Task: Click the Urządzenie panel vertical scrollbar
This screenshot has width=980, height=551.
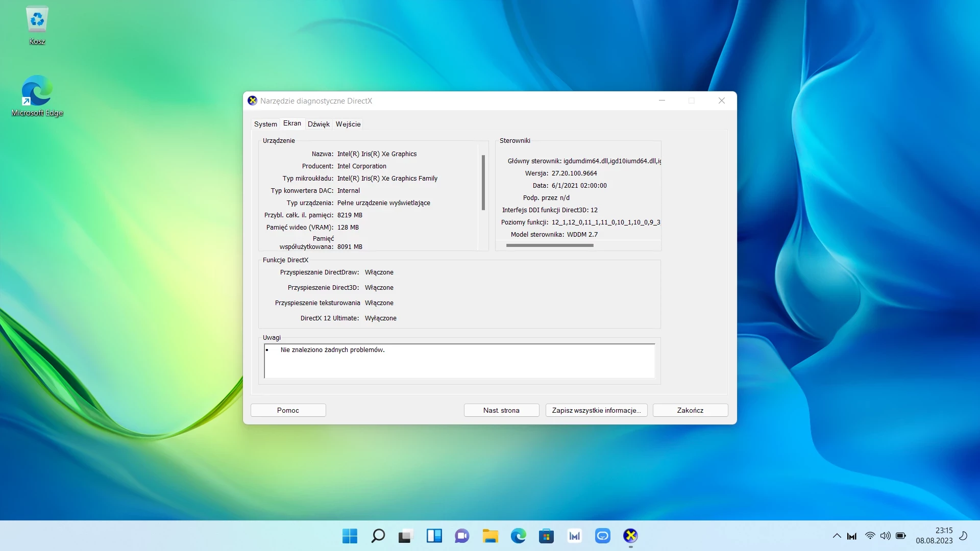Action: click(x=483, y=183)
